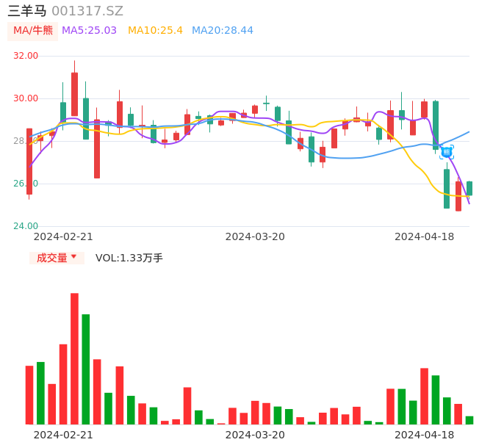Click the last green volume bar on the right
The image size is (504, 445).
(x=469, y=420)
